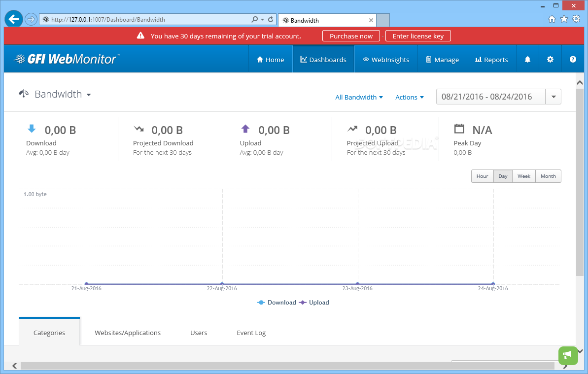Click the horizontal scrollbar thumb
Screen dimensions: 588x374
pos(287,366)
